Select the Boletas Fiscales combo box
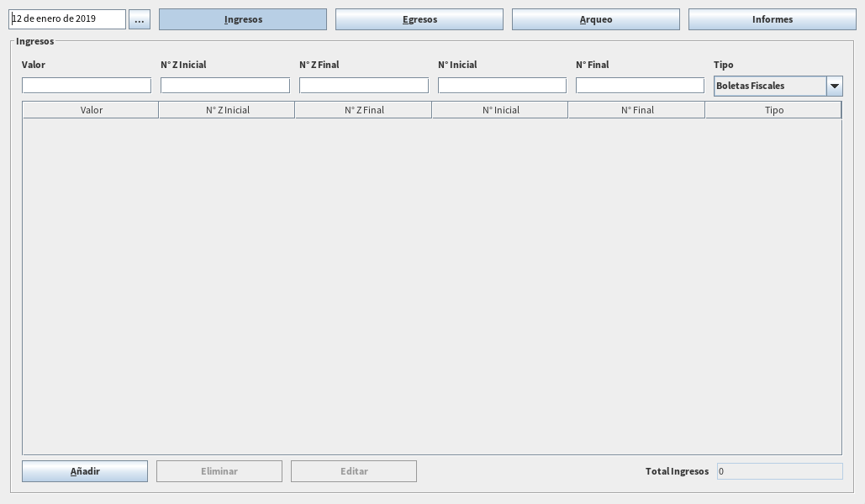Screen dimensions: 865x504 pos(769,86)
